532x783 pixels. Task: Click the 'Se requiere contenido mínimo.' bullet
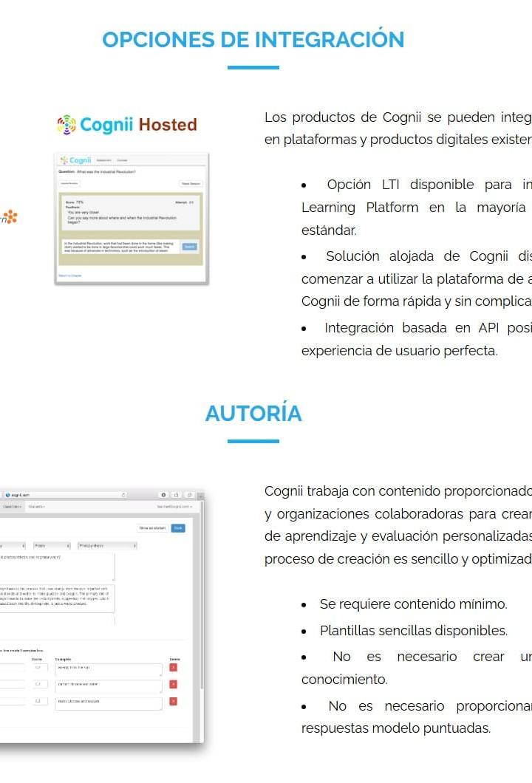click(x=414, y=604)
